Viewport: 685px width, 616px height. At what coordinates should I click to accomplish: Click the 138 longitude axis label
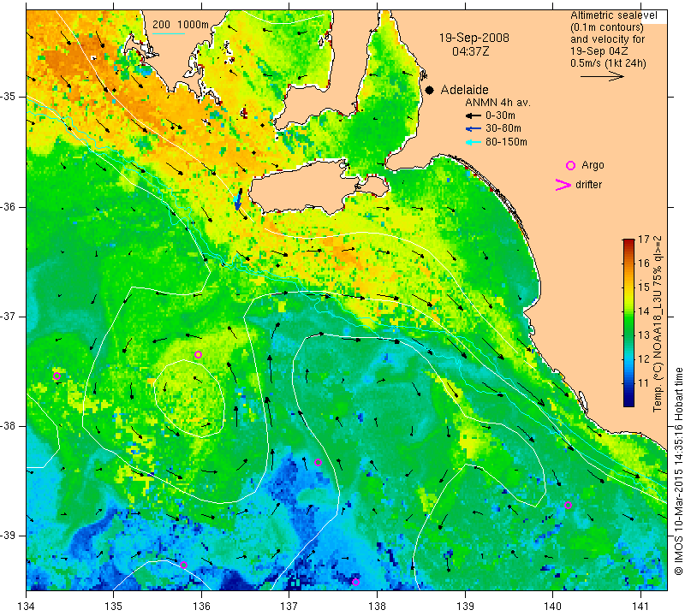click(377, 607)
